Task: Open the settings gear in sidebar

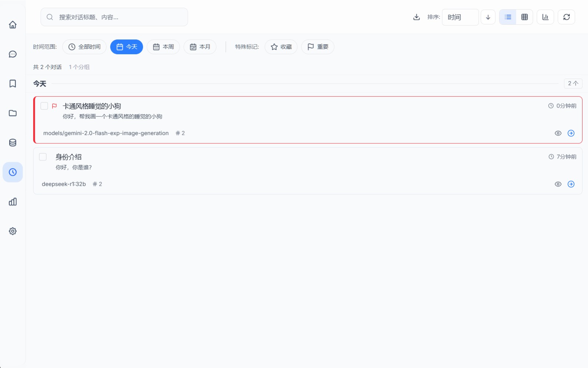Action: [13, 231]
